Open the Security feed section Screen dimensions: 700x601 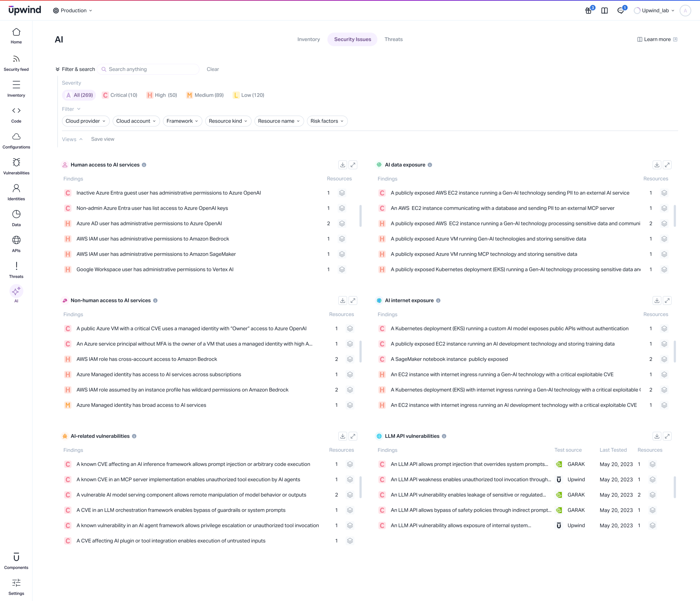click(16, 63)
